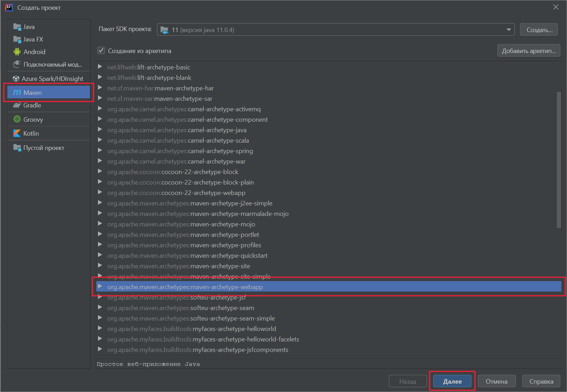Uncheck the 'Создание из архетипа' checkbox
This screenshot has width=567, height=392.
(x=101, y=51)
